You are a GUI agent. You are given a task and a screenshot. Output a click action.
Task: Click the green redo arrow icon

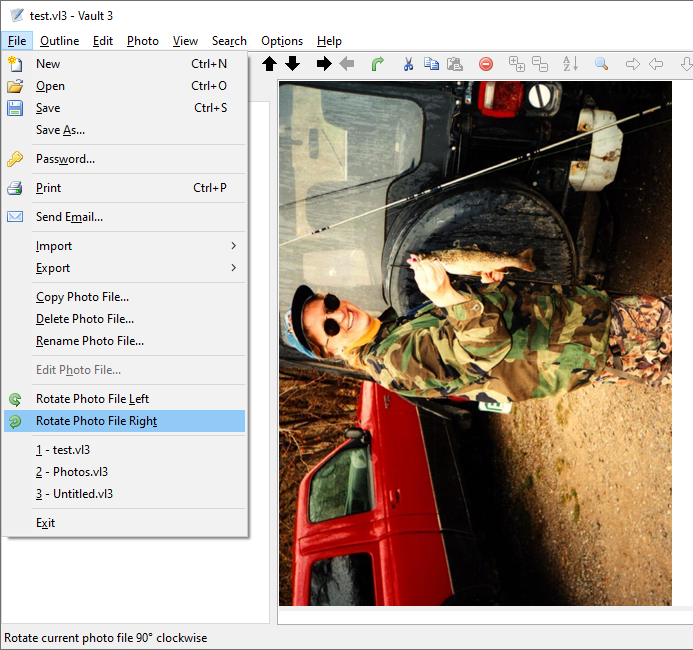(377, 64)
